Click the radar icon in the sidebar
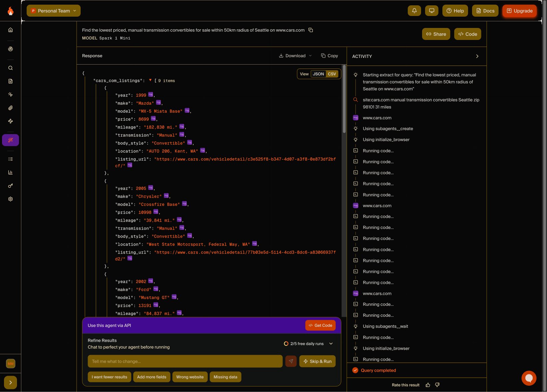Image resolution: width=547 pixels, height=392 pixels. (x=10, y=49)
